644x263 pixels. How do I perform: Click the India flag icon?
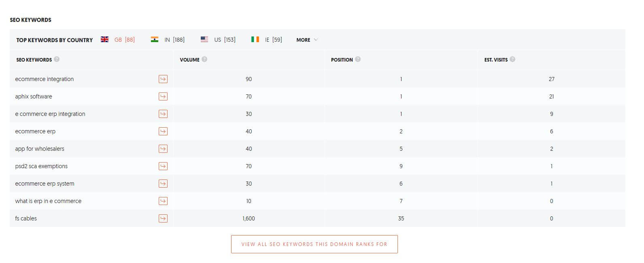click(x=155, y=39)
